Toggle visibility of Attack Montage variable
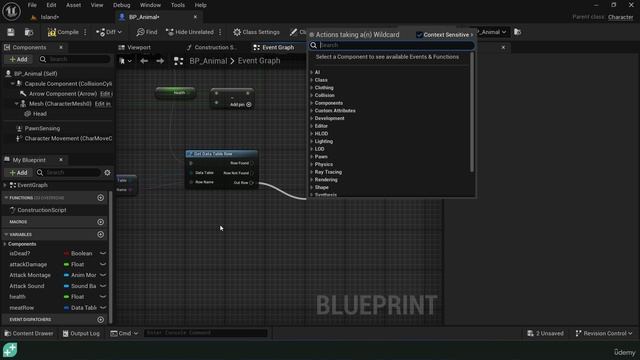 tap(103, 275)
